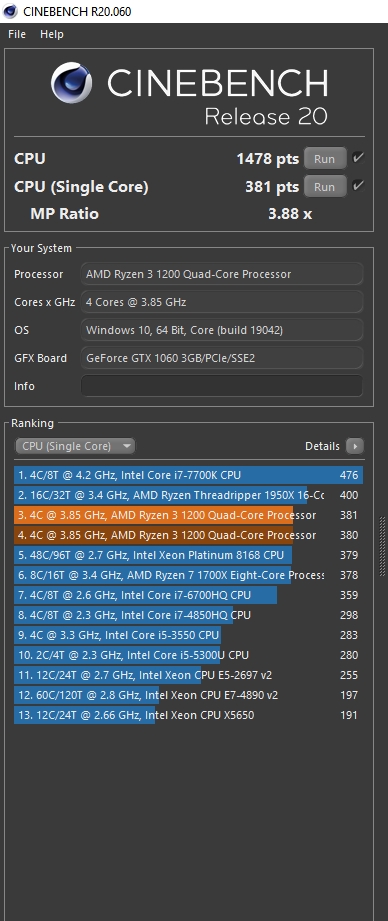Select ranking entry 6 Ryzen 7 1700X
This screenshot has width=388, height=921.
pos(188,575)
